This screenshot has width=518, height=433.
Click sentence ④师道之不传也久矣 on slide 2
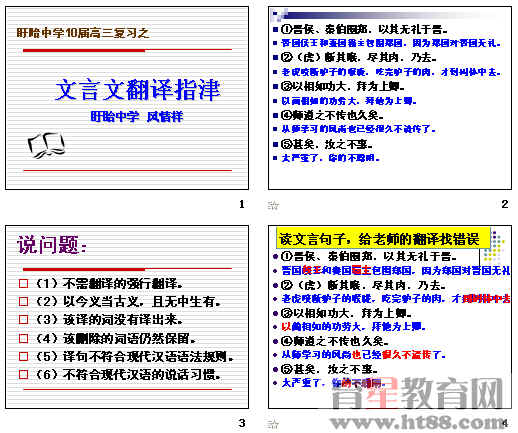click(332, 115)
